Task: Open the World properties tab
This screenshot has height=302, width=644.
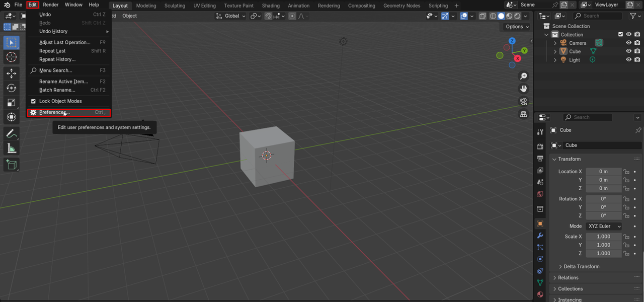Action: 540,194
